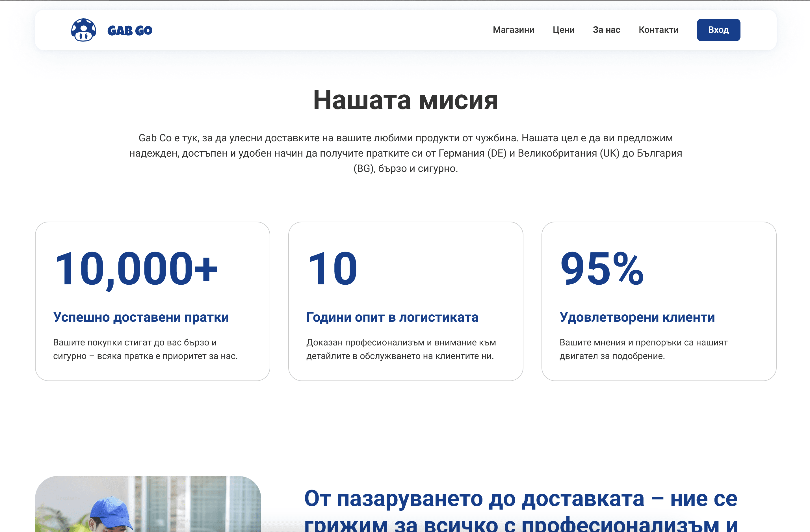The width and height of the screenshot is (810, 532).
Task: Open the Контакти page
Action: (658, 30)
